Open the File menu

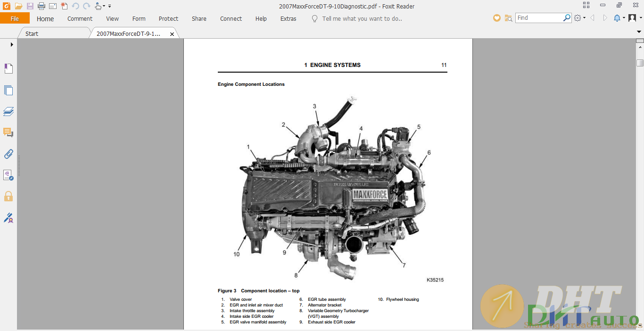tap(15, 18)
